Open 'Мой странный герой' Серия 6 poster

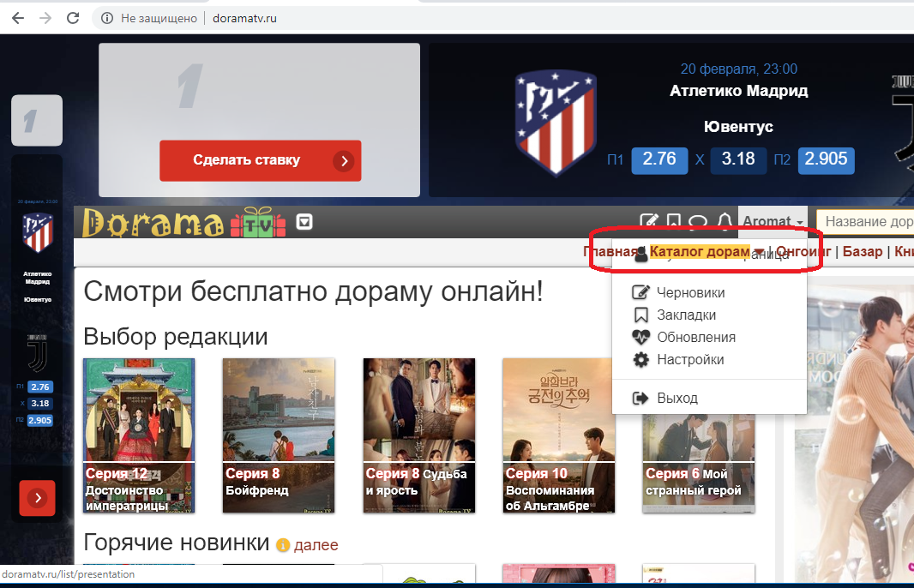pyautogui.click(x=698, y=464)
